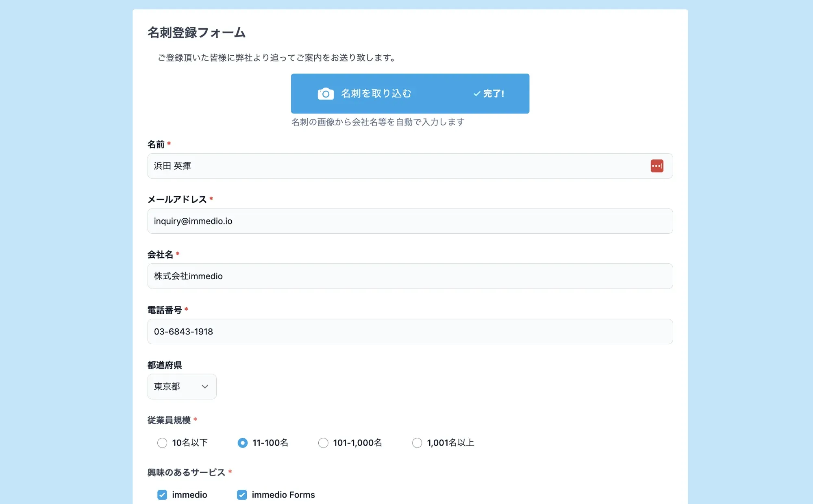Click the 11-100名 label text
This screenshot has height=504, width=813.
point(270,443)
